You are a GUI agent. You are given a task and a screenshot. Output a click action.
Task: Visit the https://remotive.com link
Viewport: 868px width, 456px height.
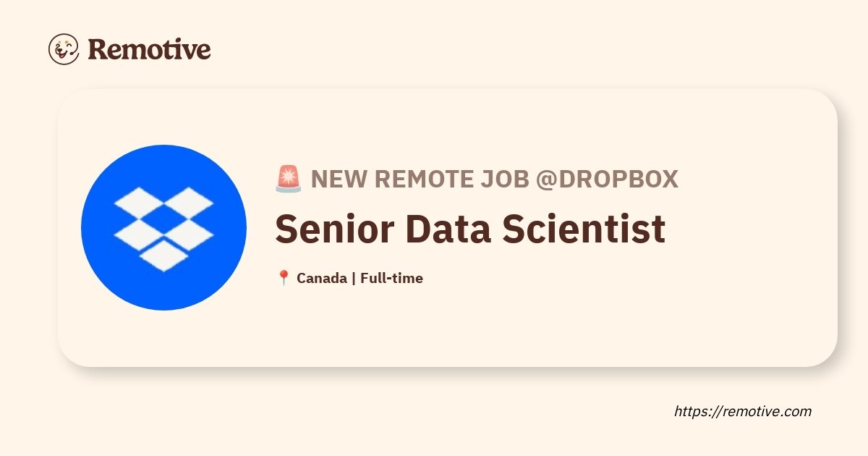(x=743, y=411)
